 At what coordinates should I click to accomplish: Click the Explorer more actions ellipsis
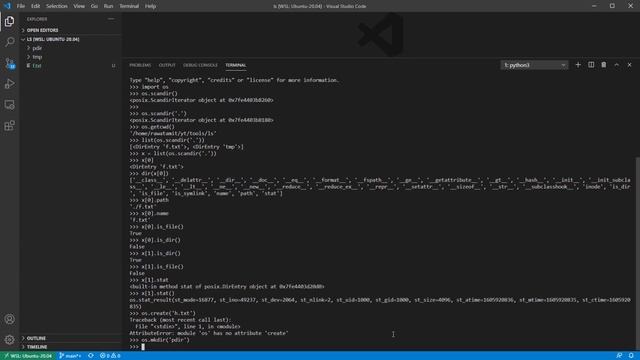pyautogui.click(x=111, y=19)
